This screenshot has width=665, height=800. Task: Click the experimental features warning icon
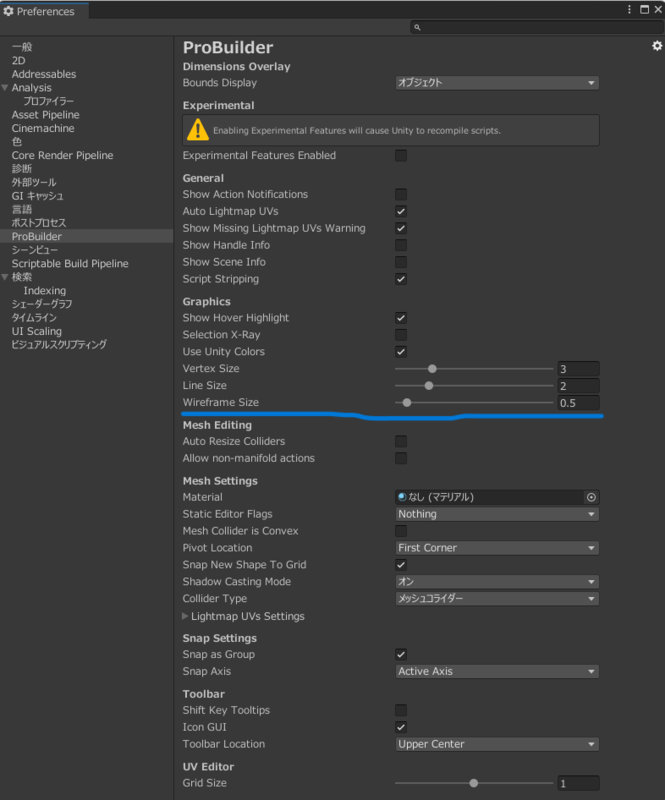click(x=198, y=130)
